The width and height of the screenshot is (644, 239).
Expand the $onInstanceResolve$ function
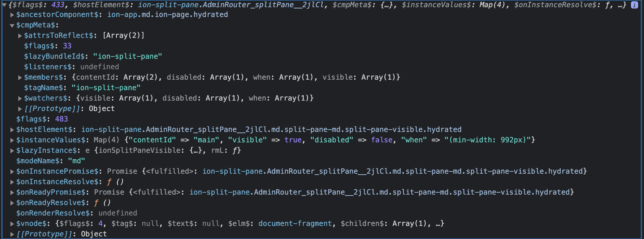[12, 182]
